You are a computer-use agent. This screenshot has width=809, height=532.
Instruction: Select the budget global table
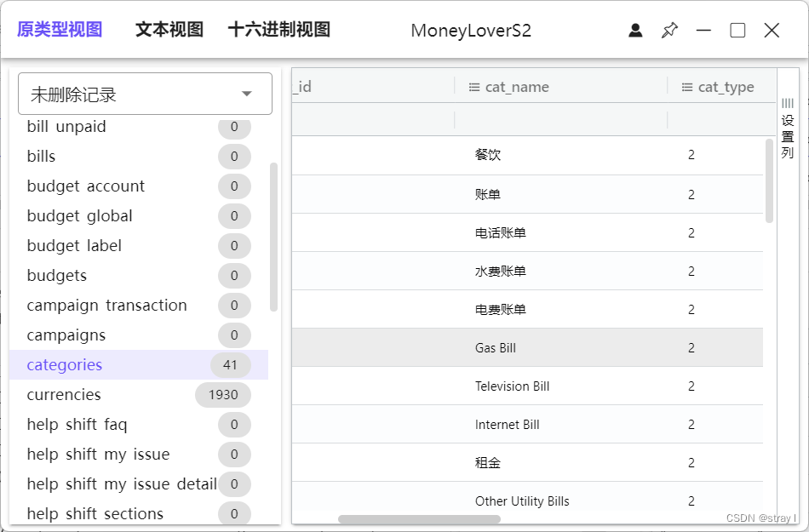tap(139, 216)
